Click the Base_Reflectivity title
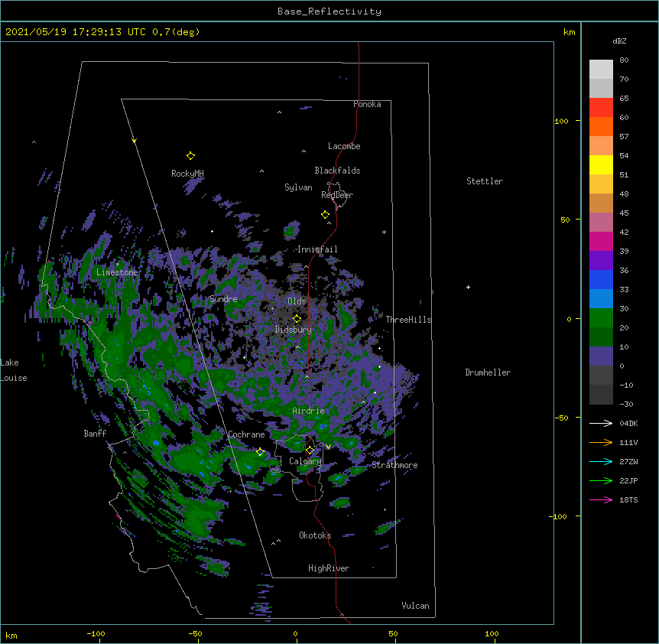 (x=329, y=11)
